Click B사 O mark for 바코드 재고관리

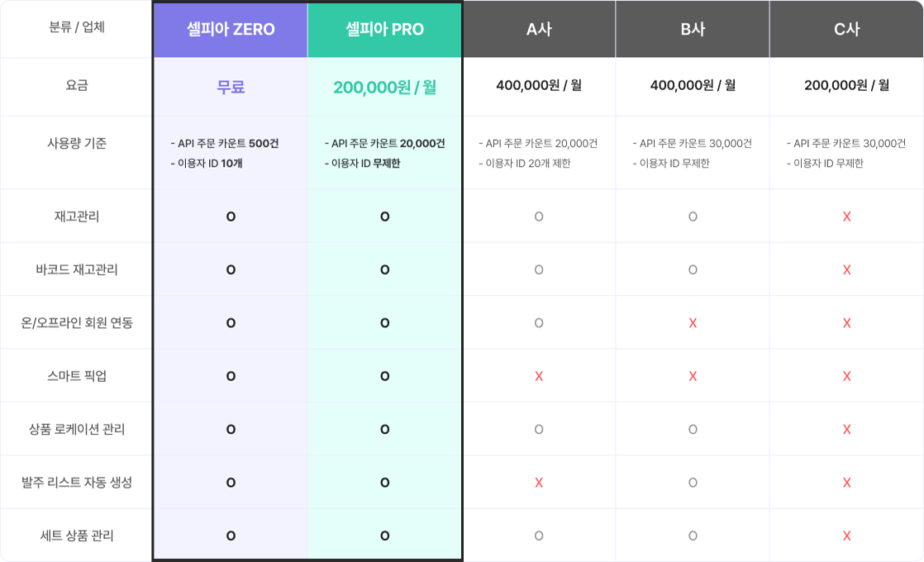click(693, 269)
